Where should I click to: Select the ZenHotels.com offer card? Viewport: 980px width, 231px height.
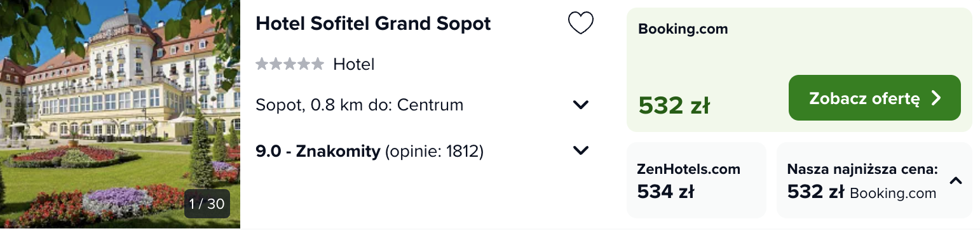pyautogui.click(x=698, y=180)
